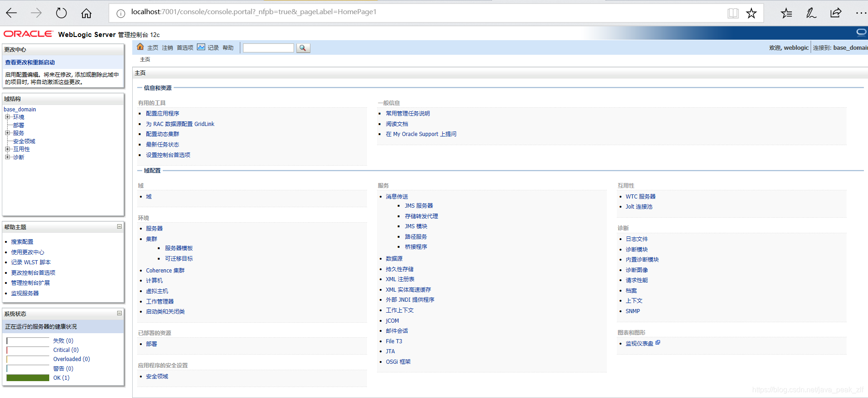Expand the 环境 tree node
The image size is (868, 398).
pos(7,117)
